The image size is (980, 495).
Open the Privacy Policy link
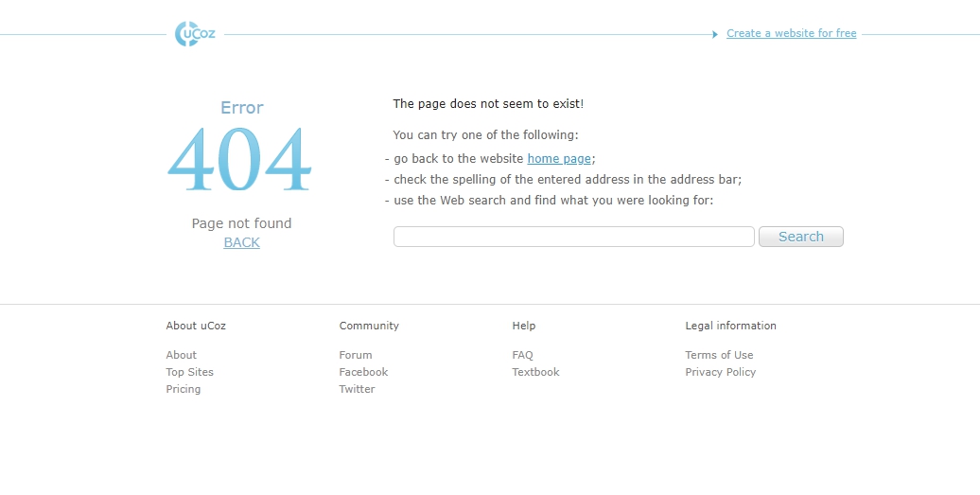[x=720, y=372]
